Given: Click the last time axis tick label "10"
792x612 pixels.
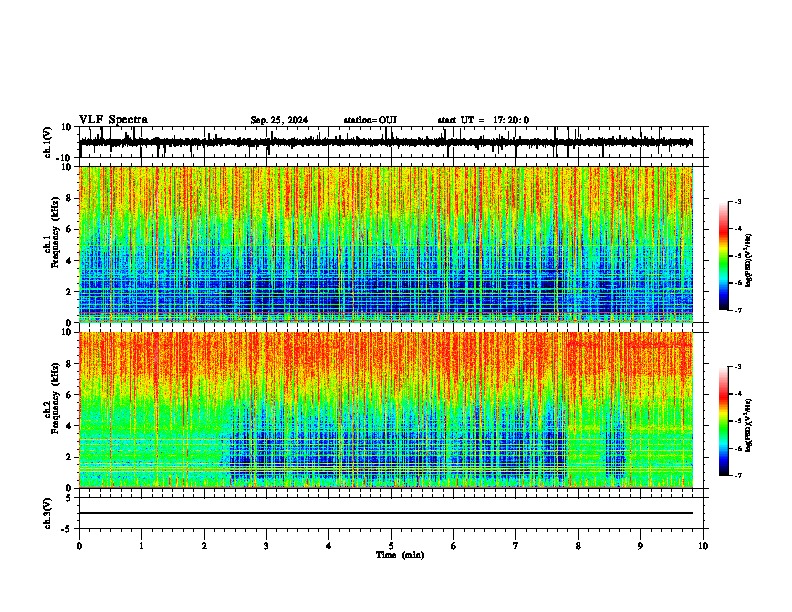Looking at the screenshot, I should (703, 546).
